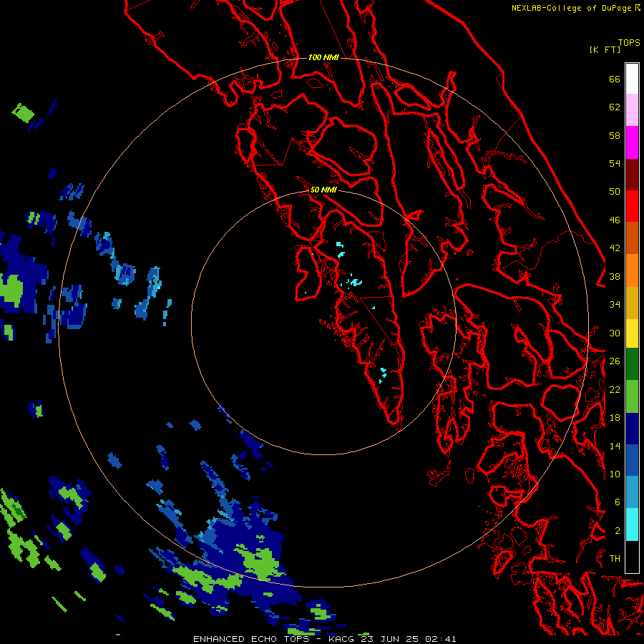Screen dimensions: 644x644
Task: Click the orange 38 kft legend swatch
Action: 632,270
